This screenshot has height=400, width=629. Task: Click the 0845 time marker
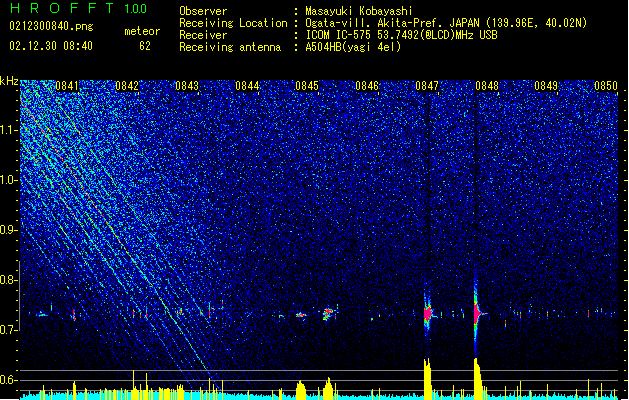point(307,86)
